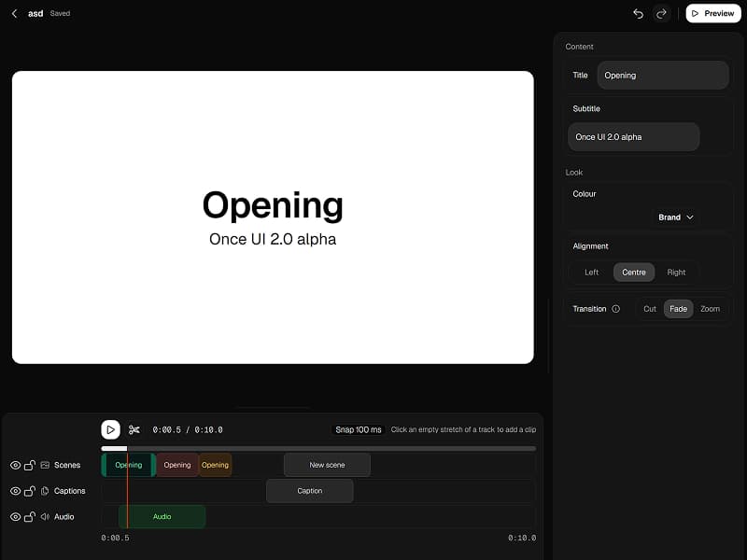Open the Brand colour dropdown
The image size is (747, 560).
[x=675, y=217]
